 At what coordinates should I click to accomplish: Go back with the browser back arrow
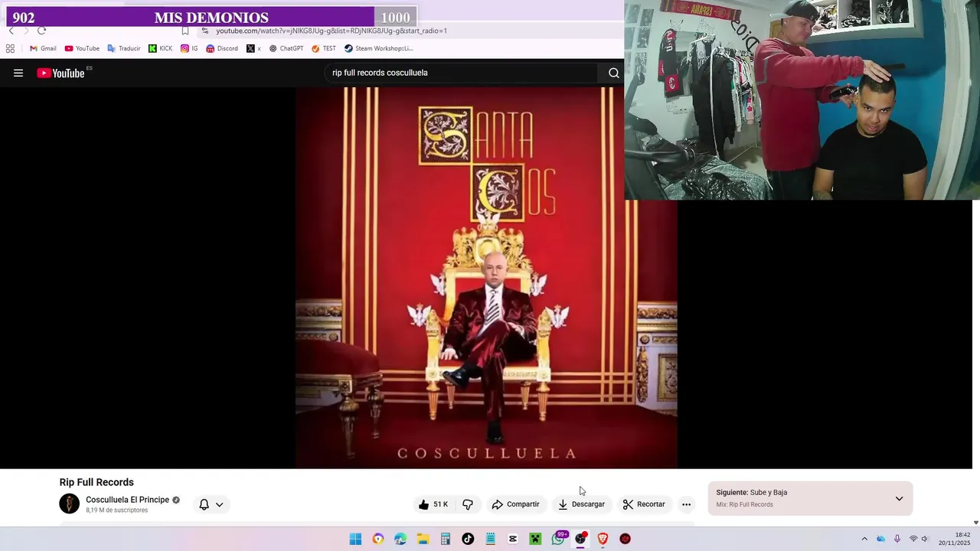tap(11, 31)
